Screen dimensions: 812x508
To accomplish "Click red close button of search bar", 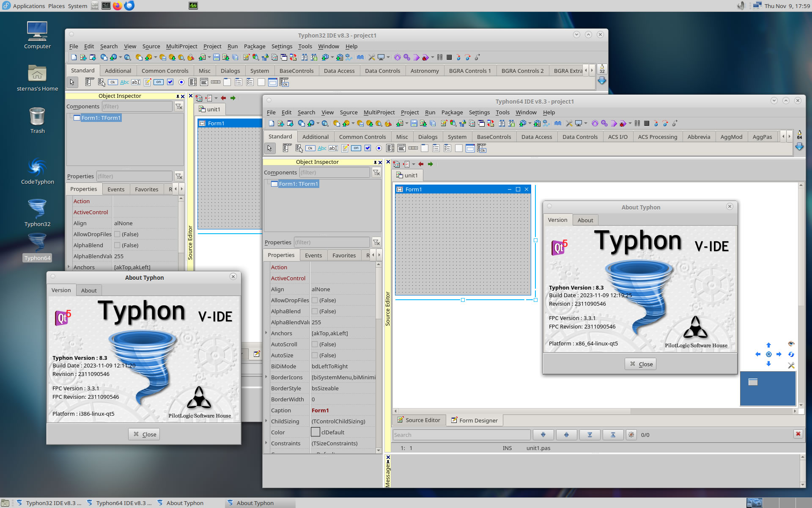I will click(x=798, y=434).
